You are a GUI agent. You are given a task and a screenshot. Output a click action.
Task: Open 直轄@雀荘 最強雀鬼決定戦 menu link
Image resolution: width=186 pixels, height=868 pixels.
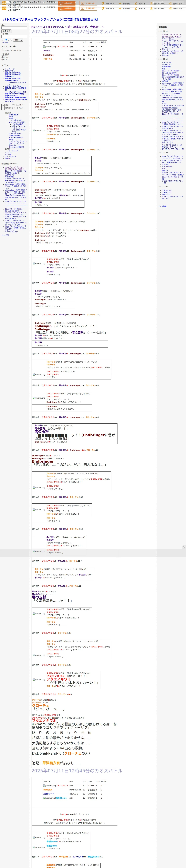(15, 98)
